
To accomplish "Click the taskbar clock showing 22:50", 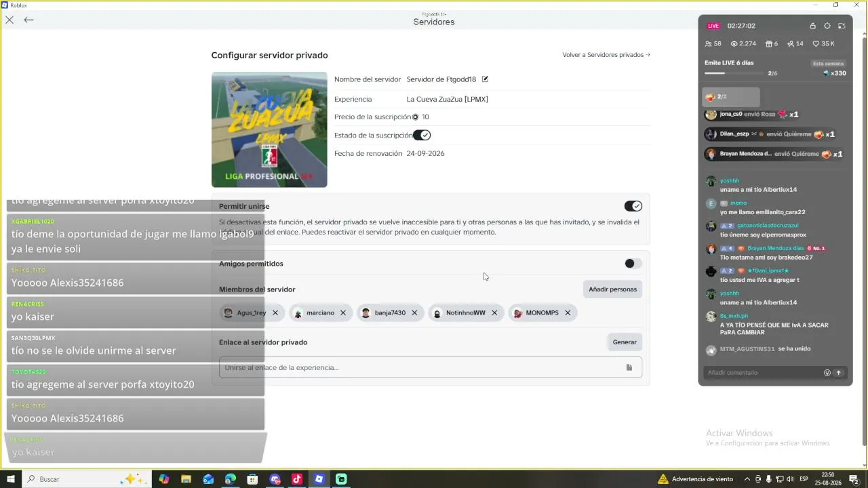I will 828,479.
